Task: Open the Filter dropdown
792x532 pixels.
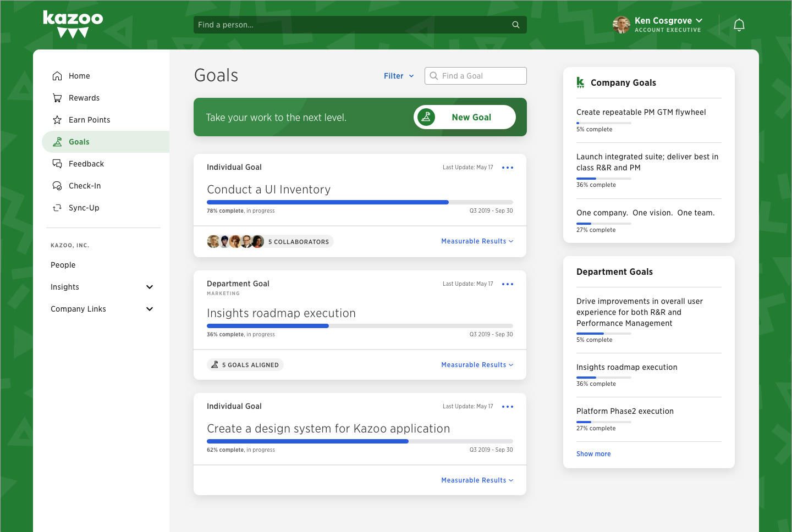Action: click(399, 76)
